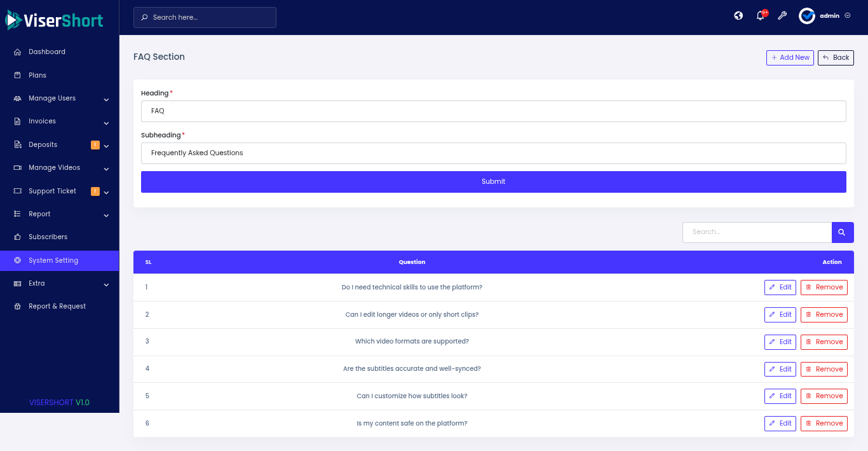Expand the Manage Videos submenu
The image size is (868, 451).
click(59, 168)
